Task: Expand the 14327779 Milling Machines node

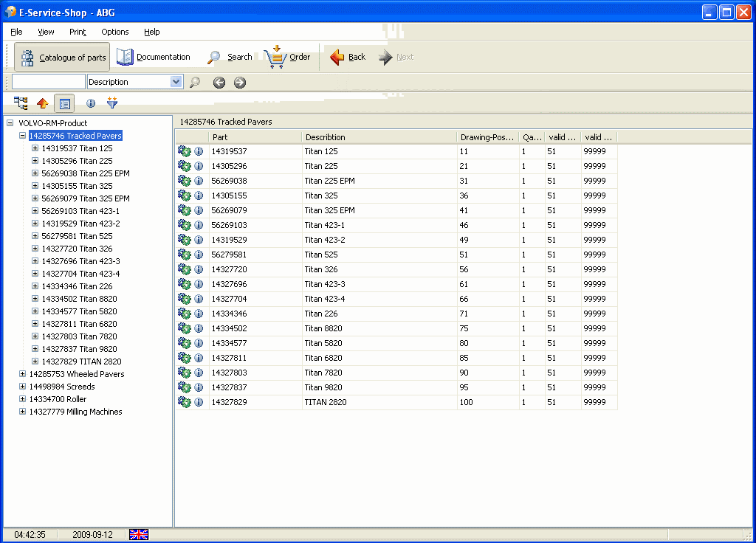Action: 22,411
